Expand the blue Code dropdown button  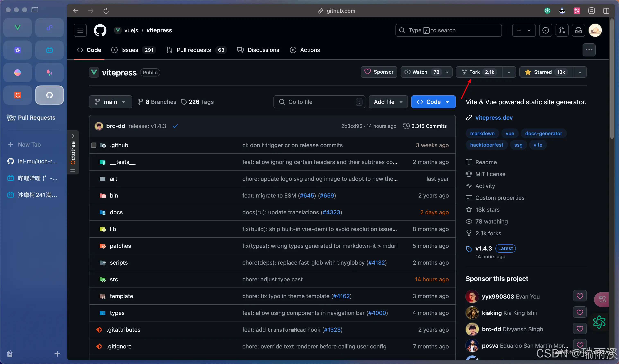[x=433, y=102]
